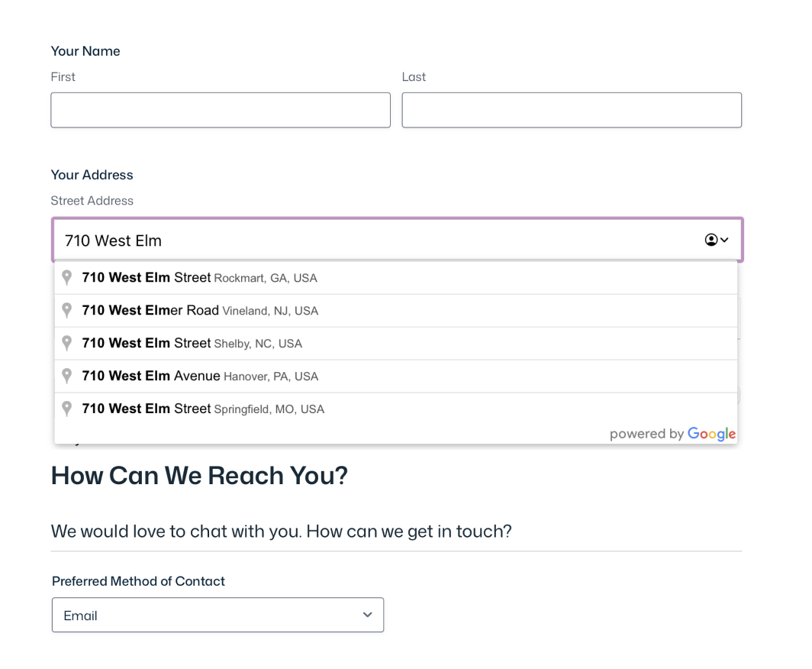
Task: Choose 710 West Elmer Road Vineland, NJ
Action: click(x=200, y=311)
